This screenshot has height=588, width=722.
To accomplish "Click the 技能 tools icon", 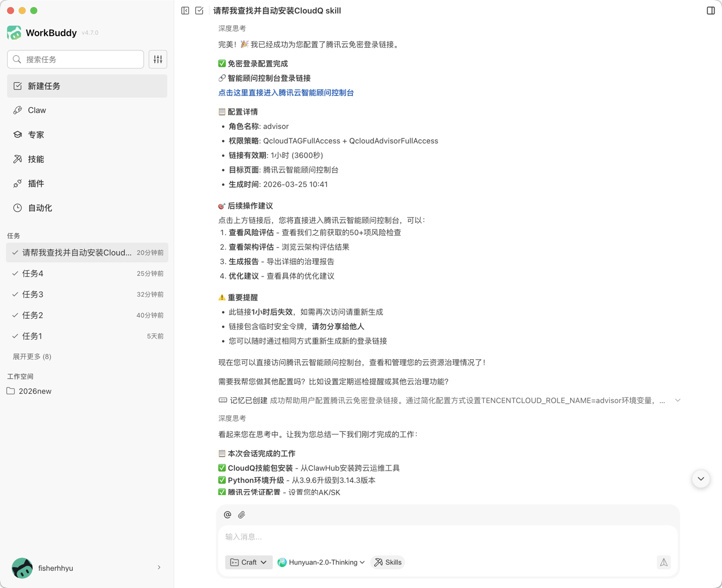I will tap(18, 159).
